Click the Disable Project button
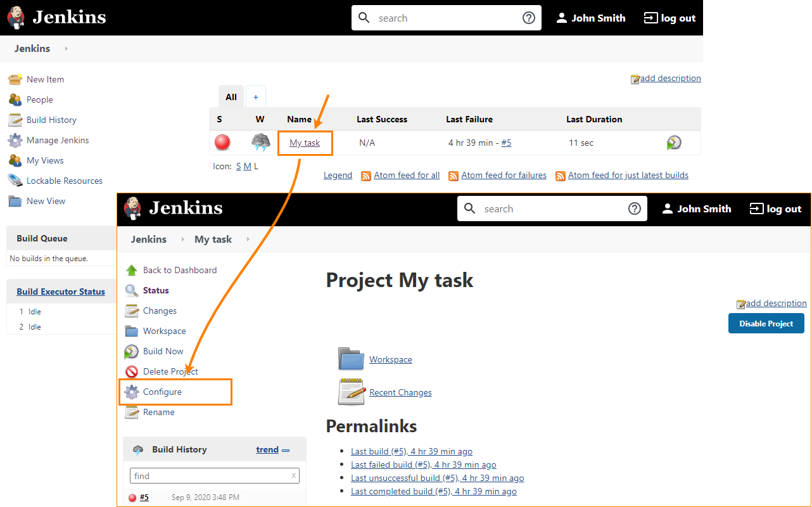The width and height of the screenshot is (812, 507). (766, 323)
